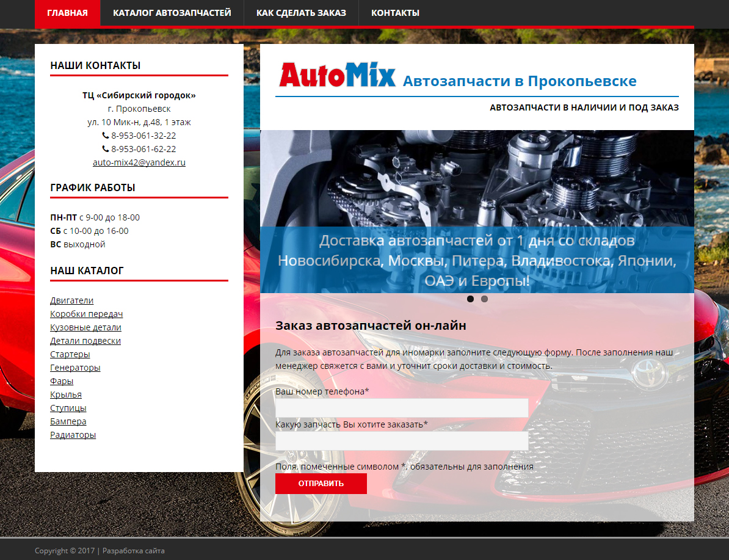Click the engine slideshow banner image
Screen dimensions: 729x560
coord(477,212)
